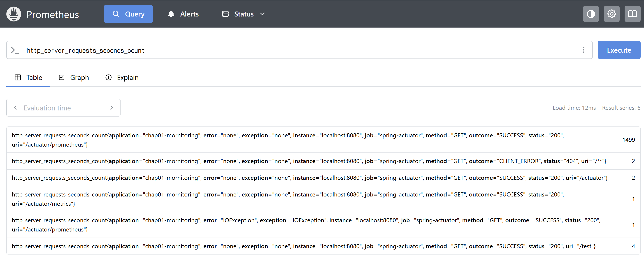644x257 pixels.
Task: Step evaluation time forward with right chevron
Action: 112,108
